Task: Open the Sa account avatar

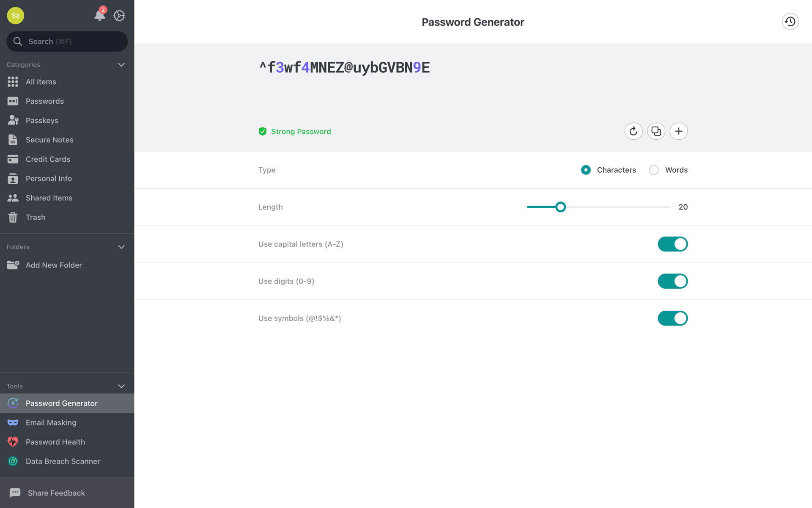Action: pyautogui.click(x=16, y=16)
